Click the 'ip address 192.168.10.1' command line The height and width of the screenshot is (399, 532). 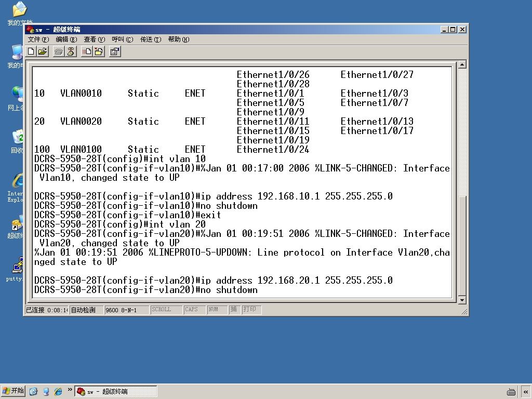(214, 196)
